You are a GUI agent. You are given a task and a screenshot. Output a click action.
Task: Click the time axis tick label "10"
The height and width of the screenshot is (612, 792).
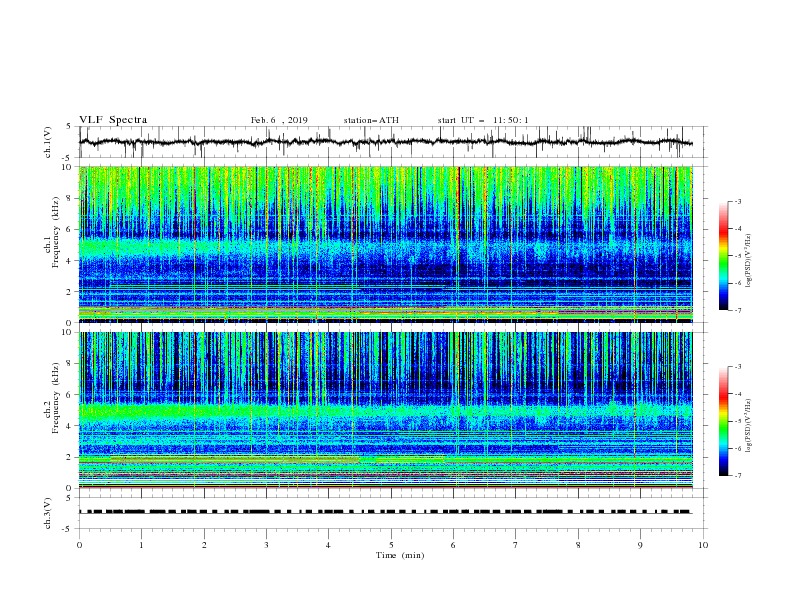(x=703, y=545)
